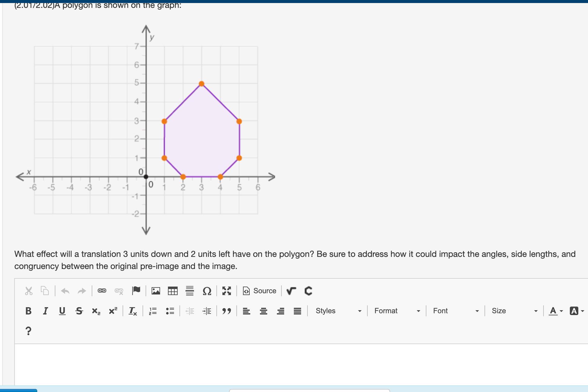Click the Anchor flag icon

coord(136,291)
